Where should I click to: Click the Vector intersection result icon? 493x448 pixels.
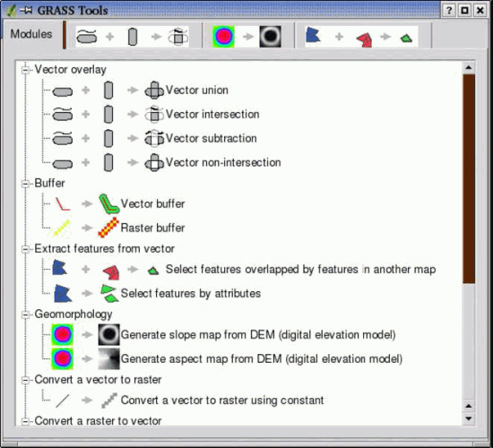[x=154, y=114]
